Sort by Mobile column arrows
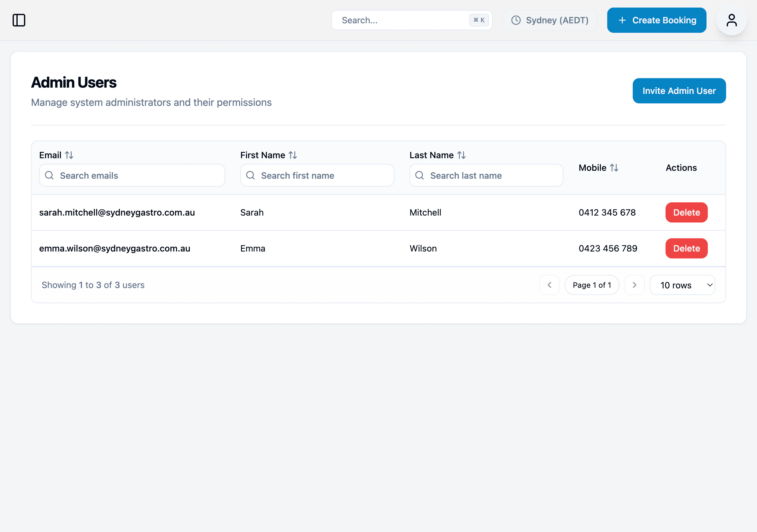Image resolution: width=757 pixels, height=532 pixels. (x=614, y=168)
